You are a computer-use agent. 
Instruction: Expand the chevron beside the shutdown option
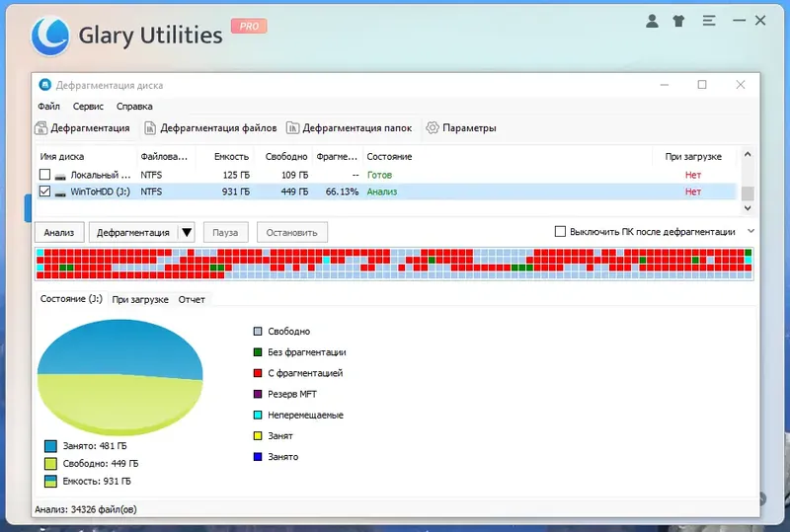pos(750,231)
